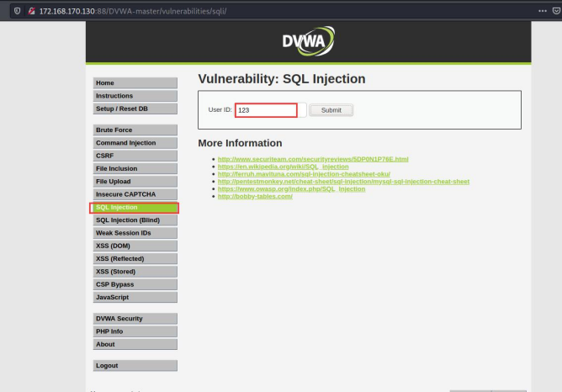Select XSS (Reflected) item

click(x=135, y=259)
